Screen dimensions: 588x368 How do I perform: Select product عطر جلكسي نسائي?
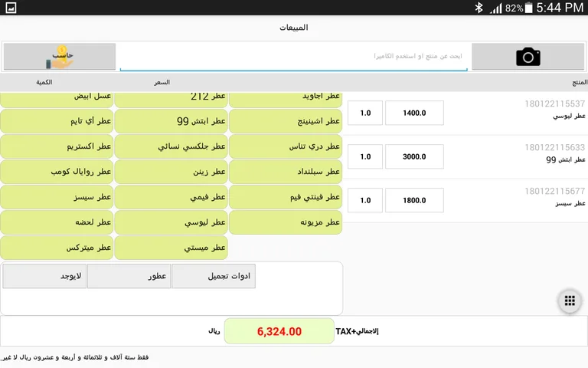171,146
